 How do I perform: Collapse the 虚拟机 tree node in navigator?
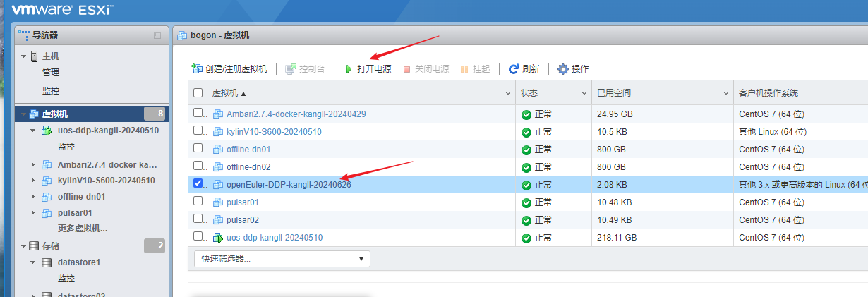click(x=23, y=114)
